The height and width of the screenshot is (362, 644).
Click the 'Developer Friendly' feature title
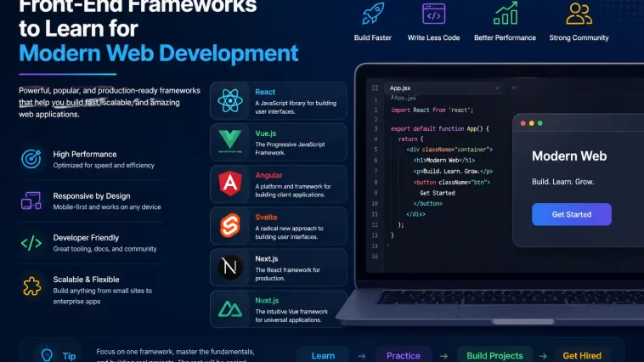coord(86,238)
